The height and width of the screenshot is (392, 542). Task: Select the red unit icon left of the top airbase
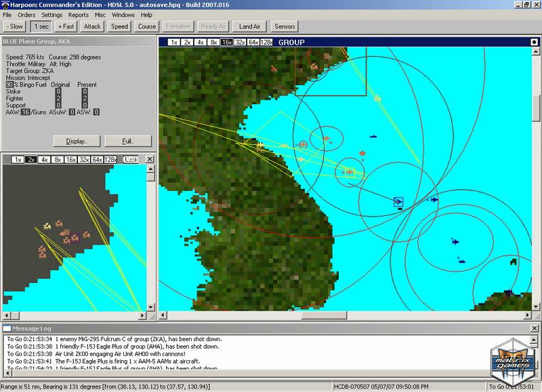click(274, 69)
